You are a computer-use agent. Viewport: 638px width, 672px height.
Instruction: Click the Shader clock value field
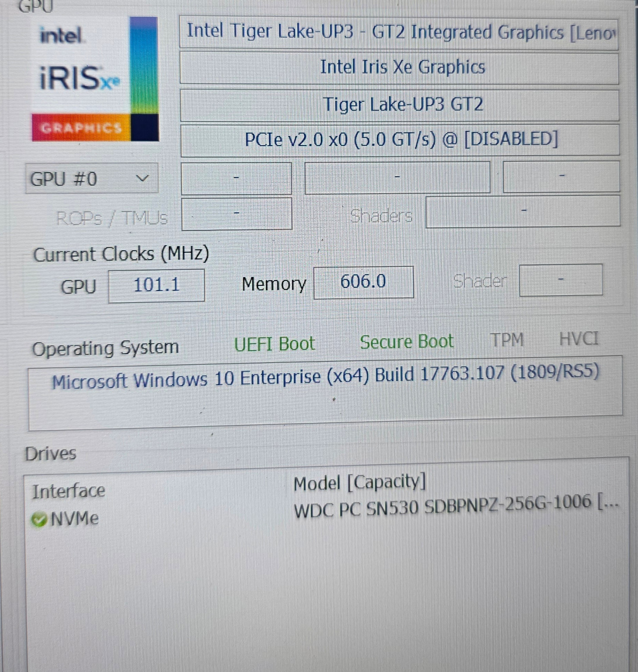coord(561,280)
